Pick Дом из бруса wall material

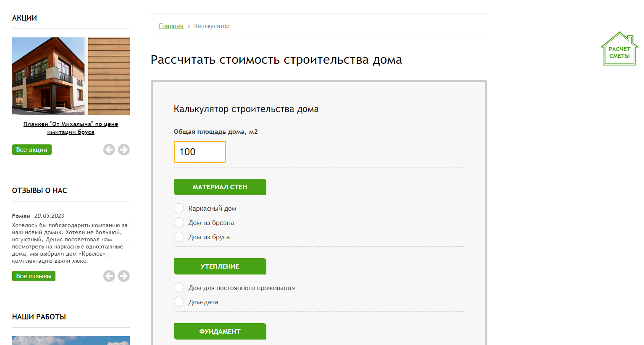[x=179, y=237]
